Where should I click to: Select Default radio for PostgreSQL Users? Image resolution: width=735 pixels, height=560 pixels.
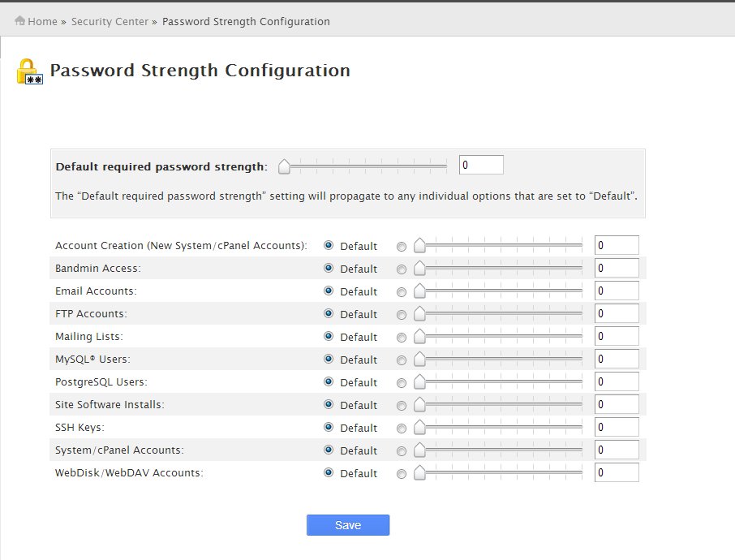329,381
